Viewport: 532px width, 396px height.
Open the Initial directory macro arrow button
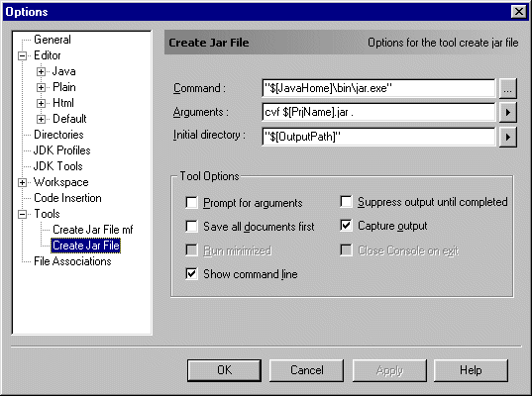(507, 137)
